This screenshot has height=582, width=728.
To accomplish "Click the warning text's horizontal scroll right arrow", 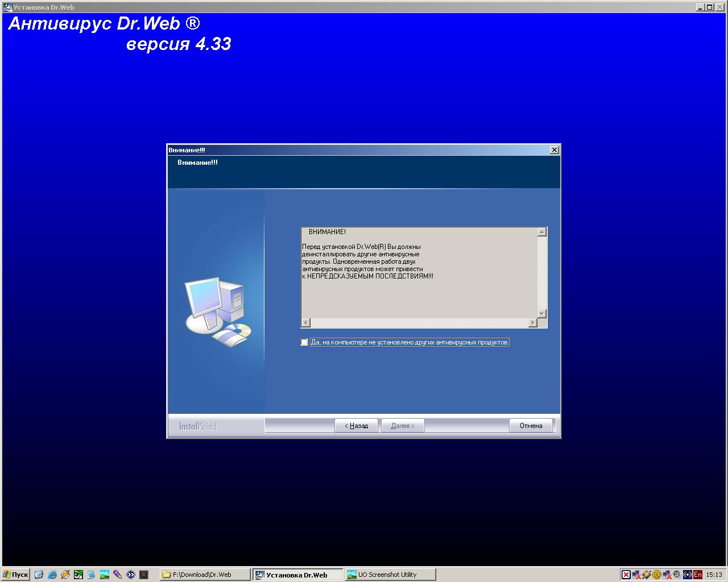I will tap(533, 323).
